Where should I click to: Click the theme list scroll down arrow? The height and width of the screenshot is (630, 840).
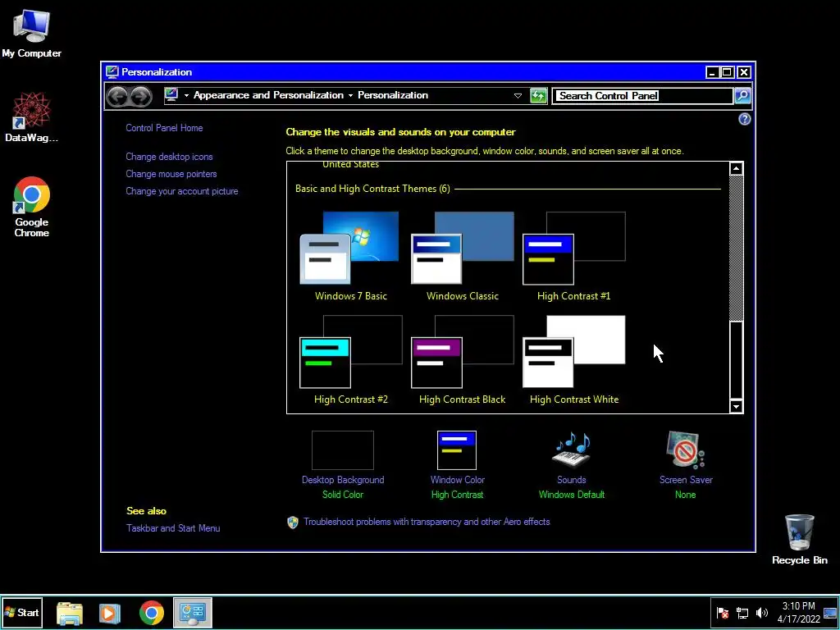736,406
